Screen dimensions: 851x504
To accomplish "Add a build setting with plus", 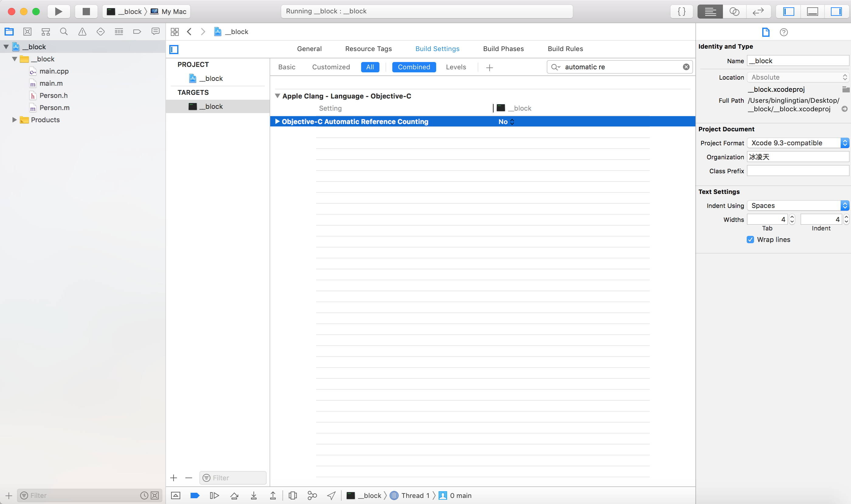I will click(x=489, y=67).
